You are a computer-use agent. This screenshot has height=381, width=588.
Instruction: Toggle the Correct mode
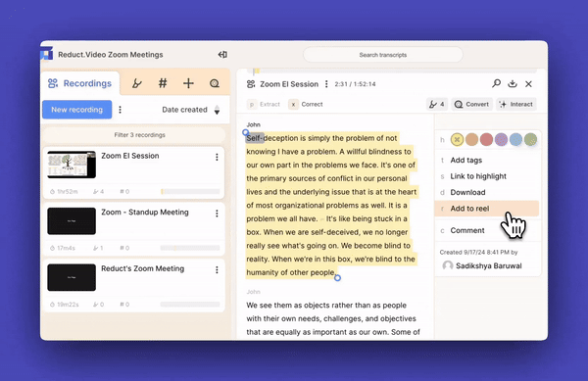[x=306, y=104]
